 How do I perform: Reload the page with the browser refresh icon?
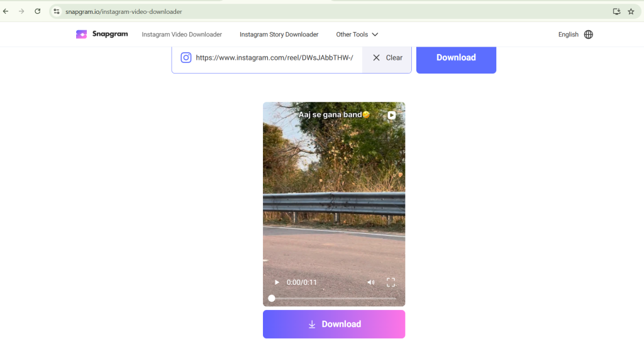(37, 11)
